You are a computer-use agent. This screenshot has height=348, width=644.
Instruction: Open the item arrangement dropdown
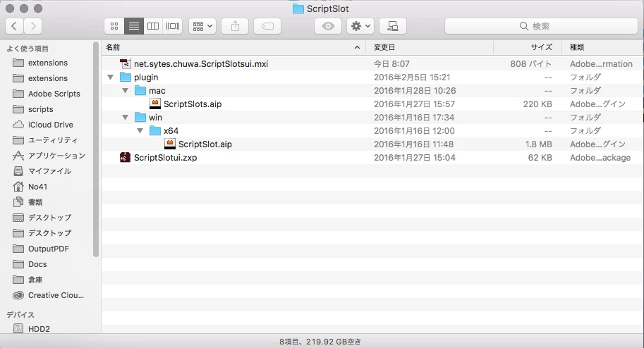(202, 26)
